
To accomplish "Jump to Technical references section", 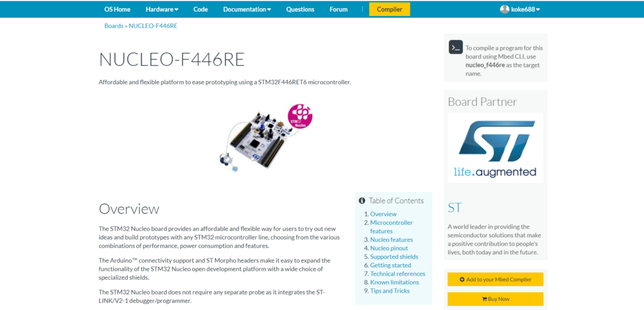I will 397,274.
